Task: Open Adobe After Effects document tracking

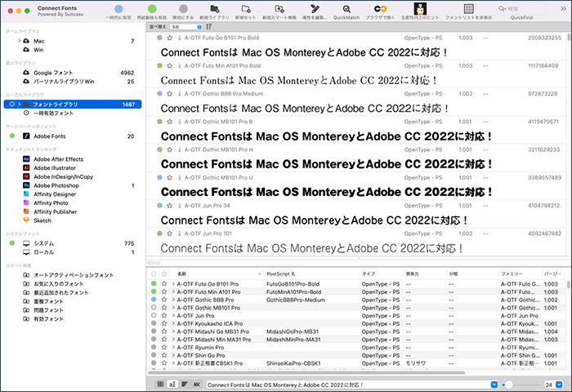Action: [x=58, y=159]
